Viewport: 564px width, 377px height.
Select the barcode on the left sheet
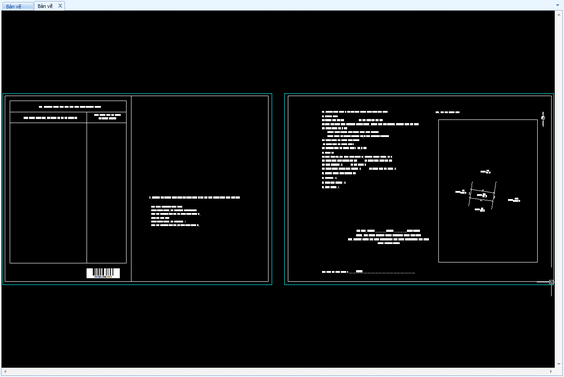(103, 273)
